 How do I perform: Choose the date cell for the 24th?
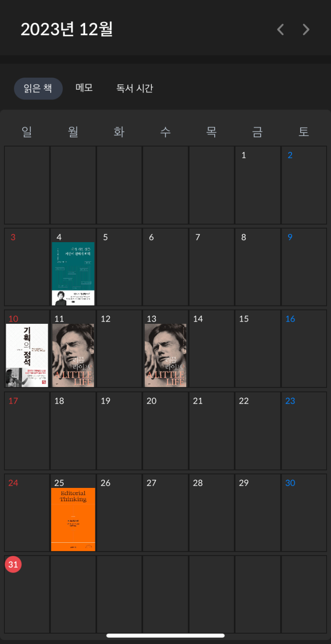[27, 513]
